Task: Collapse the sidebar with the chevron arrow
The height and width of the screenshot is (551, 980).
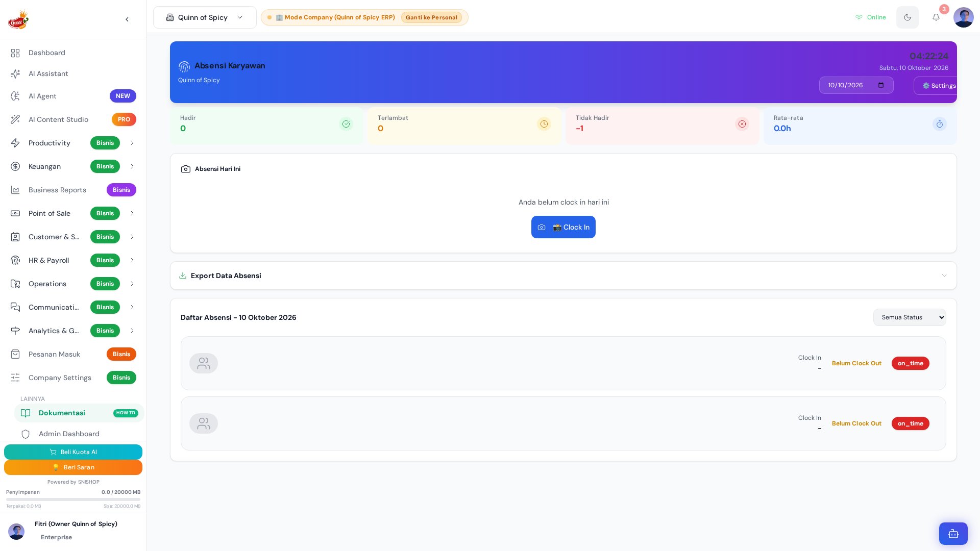Action: (127, 19)
